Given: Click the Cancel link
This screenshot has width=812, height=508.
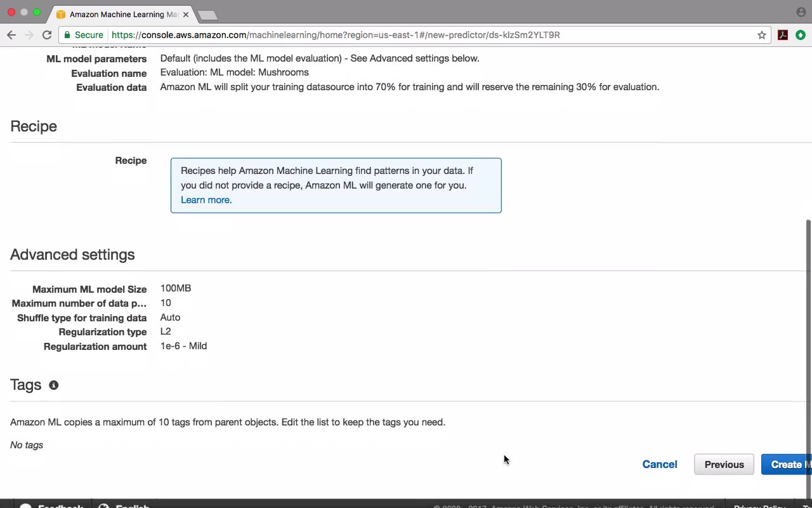Looking at the screenshot, I should [x=660, y=464].
